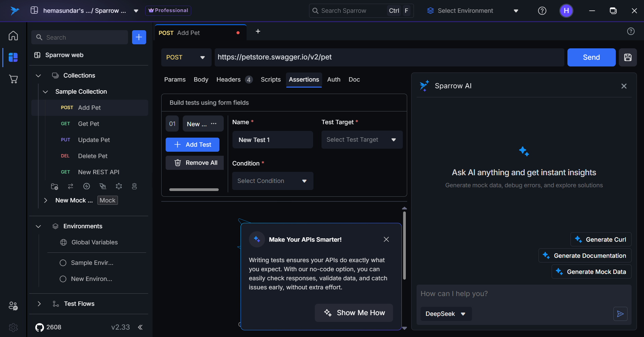Collapse the sidebar with double chevron

pyautogui.click(x=140, y=327)
